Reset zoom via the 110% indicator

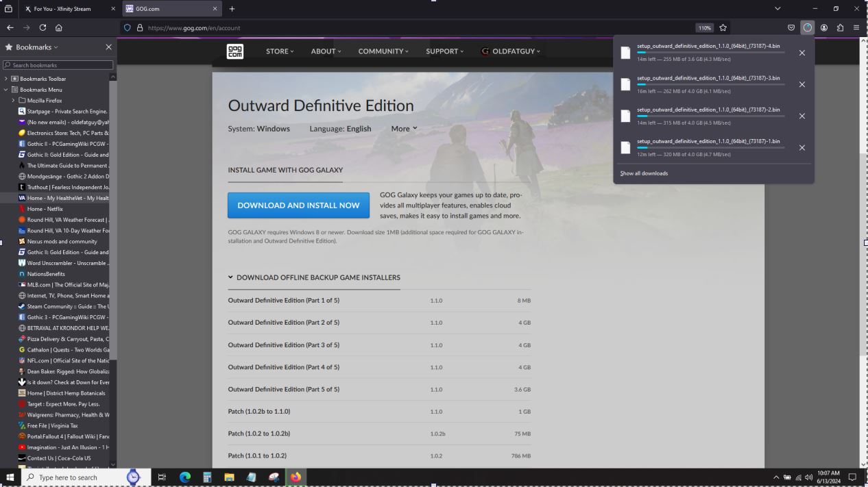[x=704, y=28]
